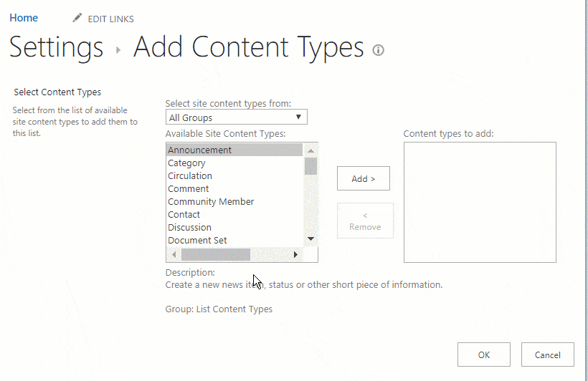Click the list's scroll right arrow

coord(295,255)
